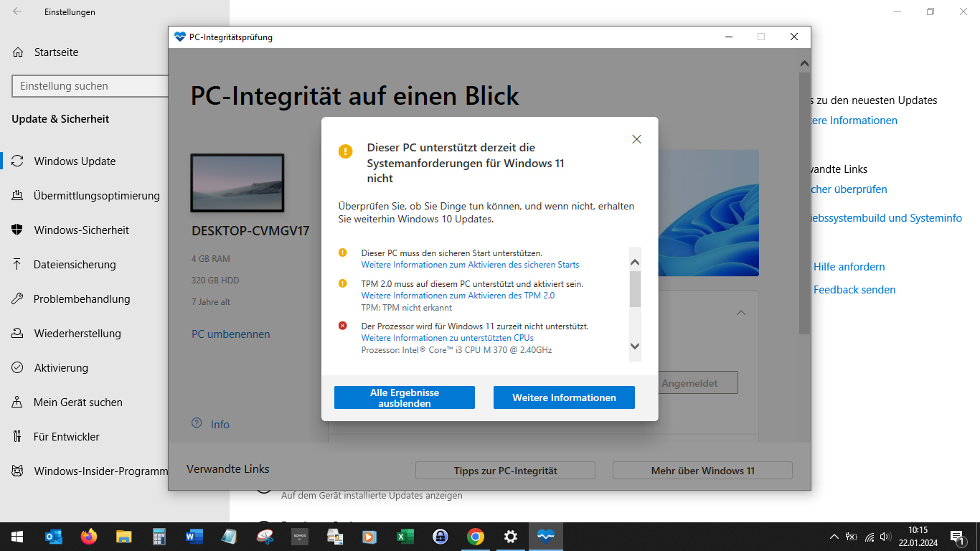Open Outlook from the taskbar

click(54, 537)
